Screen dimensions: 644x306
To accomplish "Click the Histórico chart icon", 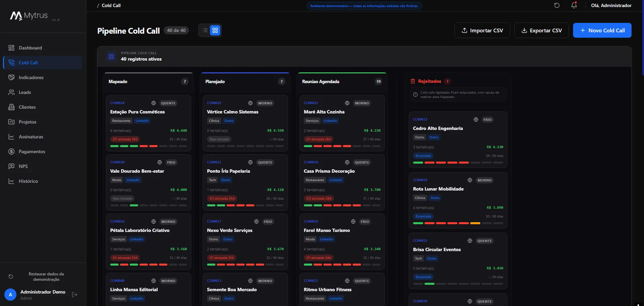I will tap(11, 181).
